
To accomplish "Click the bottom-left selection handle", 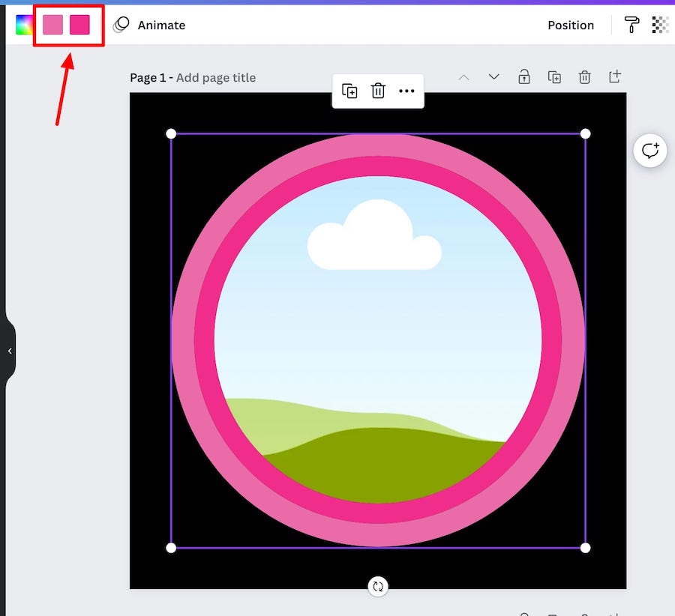I will [x=171, y=548].
